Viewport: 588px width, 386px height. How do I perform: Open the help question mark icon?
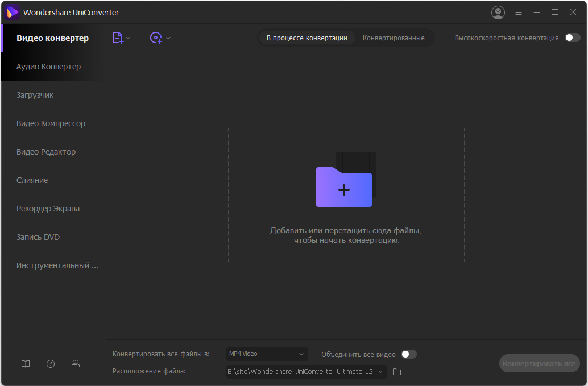pos(51,364)
